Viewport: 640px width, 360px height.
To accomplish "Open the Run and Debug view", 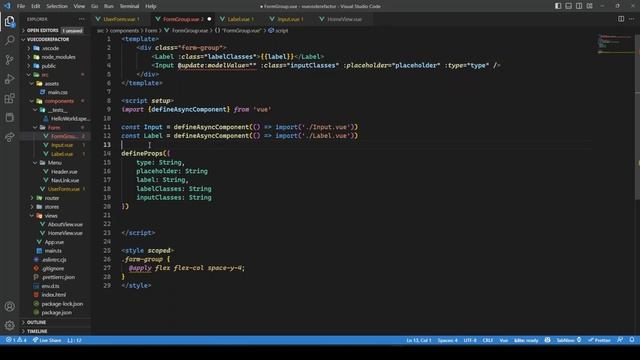I will pos(9,79).
